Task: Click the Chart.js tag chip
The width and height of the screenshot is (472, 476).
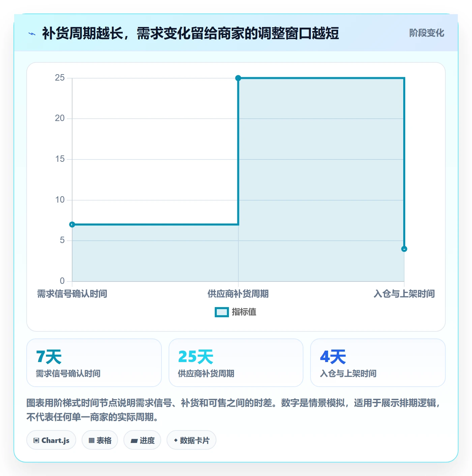Action: coord(51,440)
